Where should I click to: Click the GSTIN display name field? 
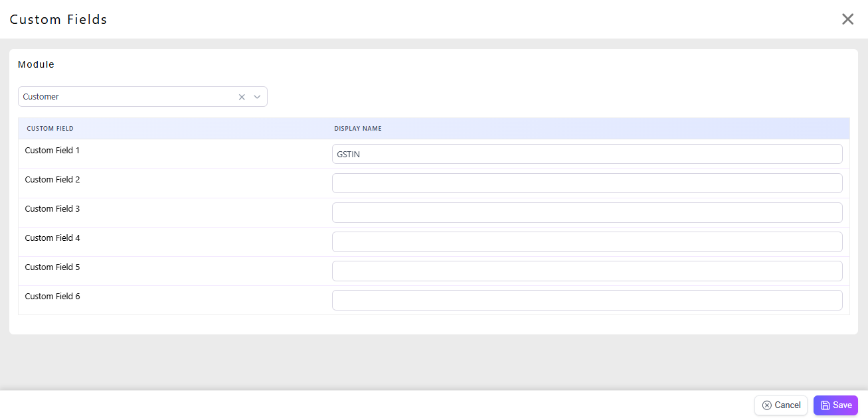[586, 154]
